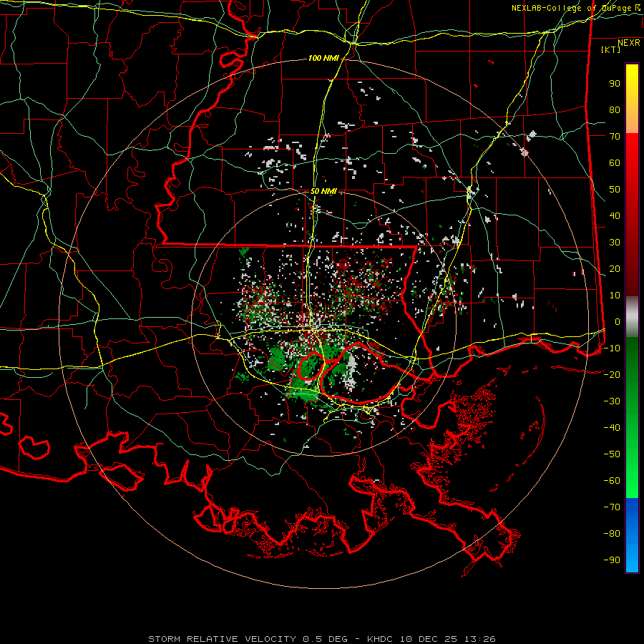Click the -50 knot scale value
The image size is (644, 644).
pos(612,454)
